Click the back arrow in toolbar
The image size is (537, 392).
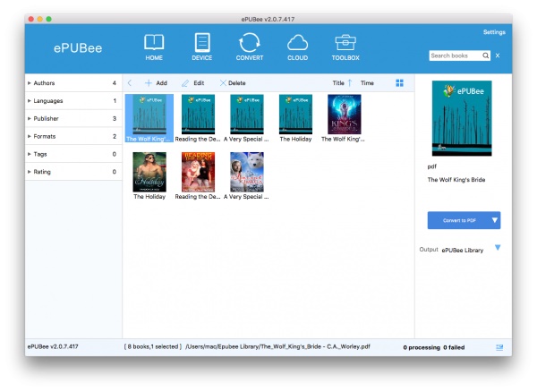point(130,83)
